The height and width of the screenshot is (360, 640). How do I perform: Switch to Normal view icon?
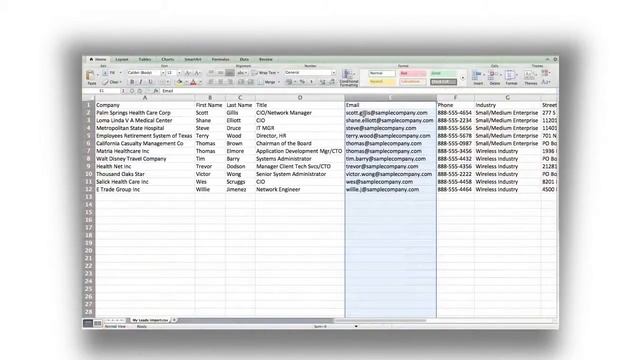pyautogui.click(x=88, y=323)
